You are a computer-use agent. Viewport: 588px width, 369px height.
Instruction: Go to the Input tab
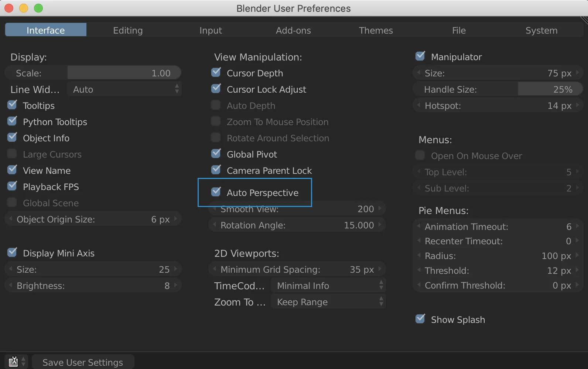[211, 30]
